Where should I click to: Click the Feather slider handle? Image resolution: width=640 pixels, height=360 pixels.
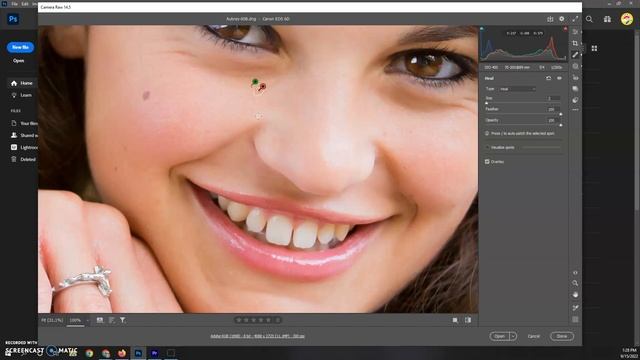coord(561,114)
